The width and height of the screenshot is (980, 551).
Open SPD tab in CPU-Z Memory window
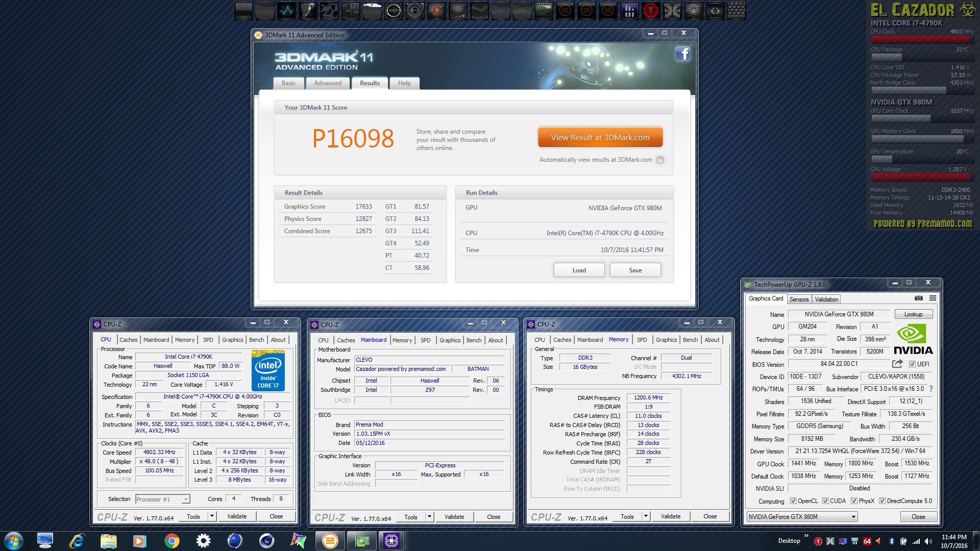tap(642, 340)
